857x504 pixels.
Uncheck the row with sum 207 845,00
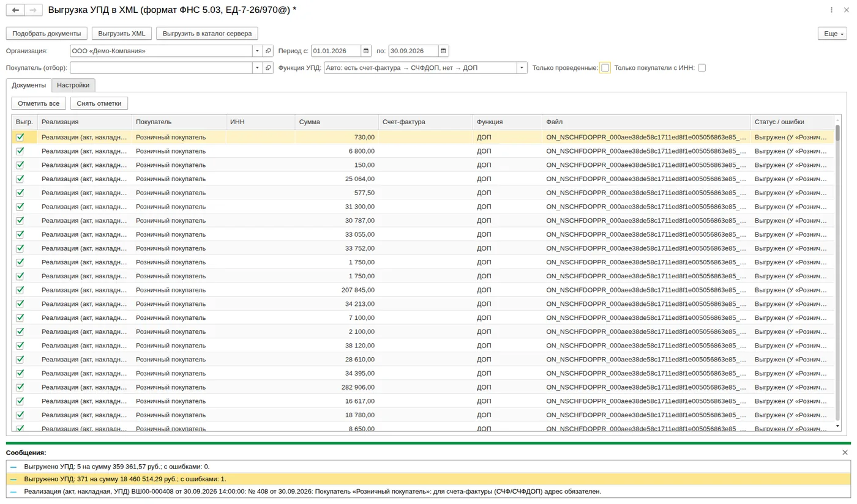(20, 290)
